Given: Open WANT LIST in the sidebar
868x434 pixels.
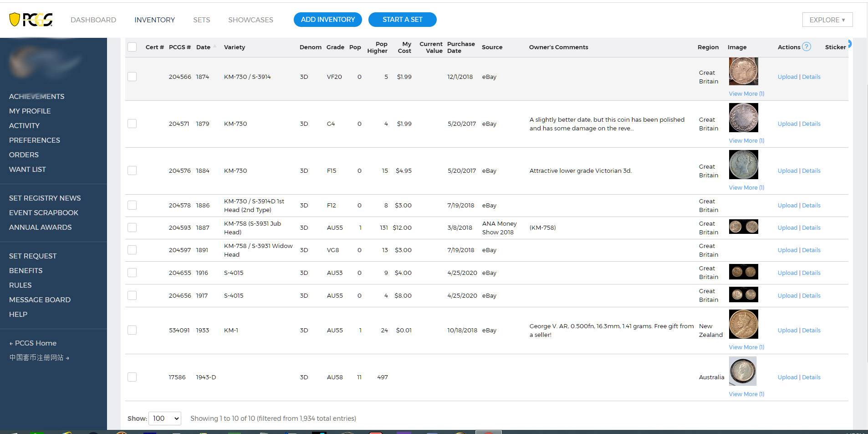Looking at the screenshot, I should [27, 169].
